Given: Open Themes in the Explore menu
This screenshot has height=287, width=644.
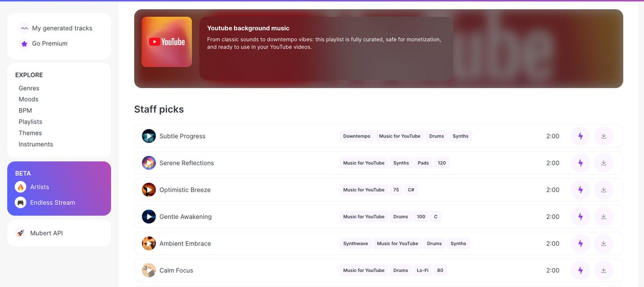Looking at the screenshot, I should (30, 133).
